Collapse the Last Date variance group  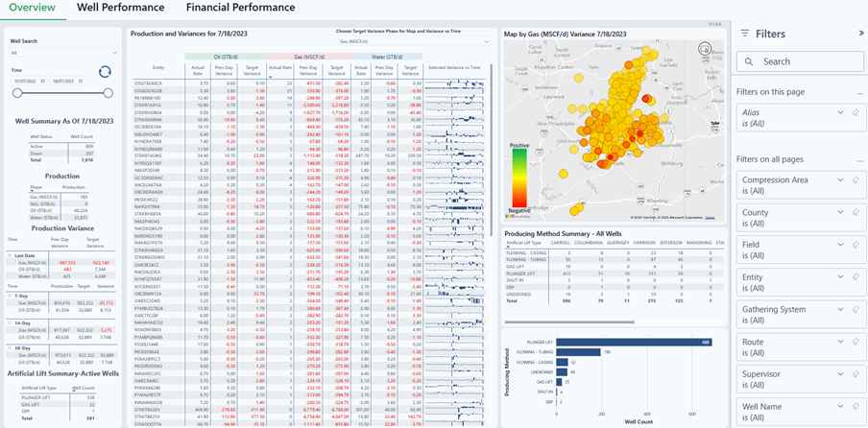point(9,255)
